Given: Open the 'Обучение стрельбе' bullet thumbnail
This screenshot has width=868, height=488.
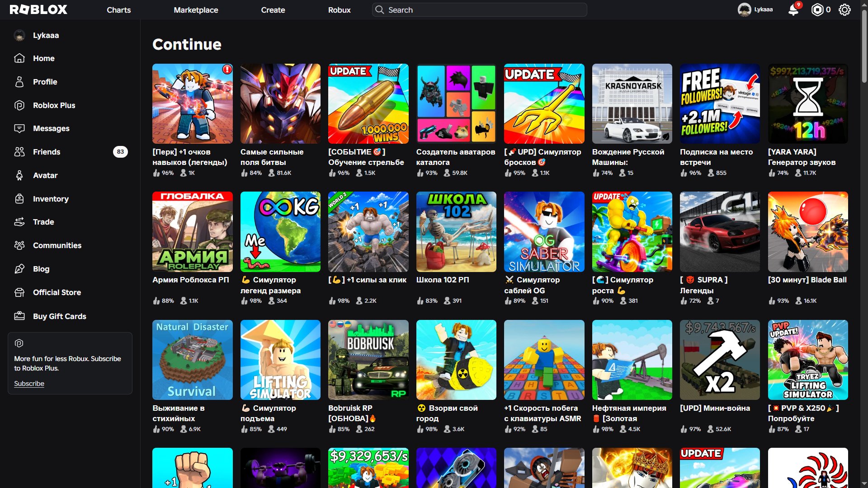Looking at the screenshot, I should click(x=368, y=103).
